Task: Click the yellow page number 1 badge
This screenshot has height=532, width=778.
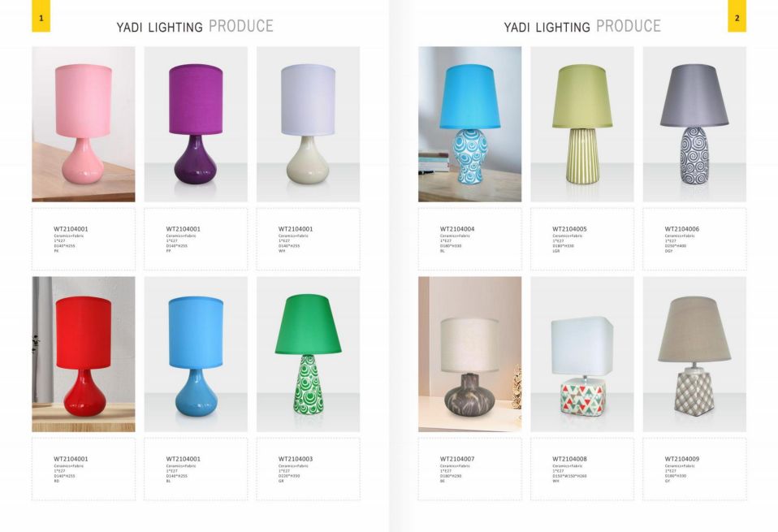Action: 41,16
